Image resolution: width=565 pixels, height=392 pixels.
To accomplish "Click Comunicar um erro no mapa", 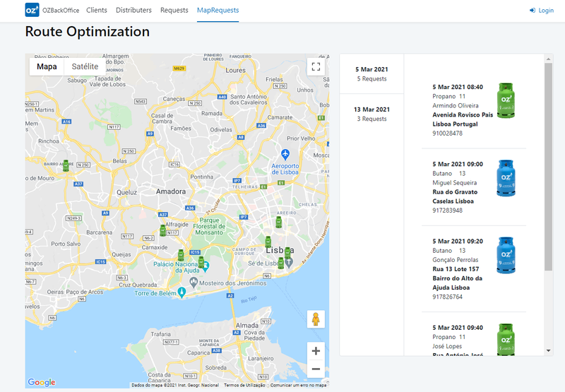I will [x=298, y=385].
